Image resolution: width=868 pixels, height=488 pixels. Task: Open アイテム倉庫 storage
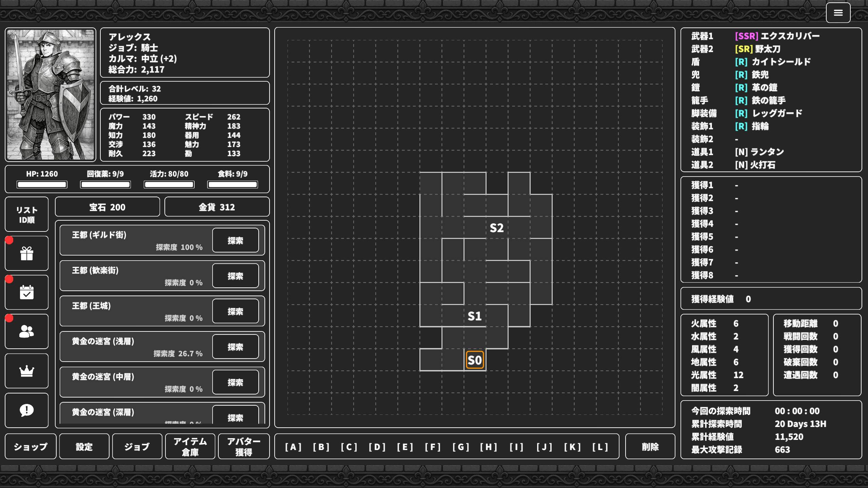190,447
